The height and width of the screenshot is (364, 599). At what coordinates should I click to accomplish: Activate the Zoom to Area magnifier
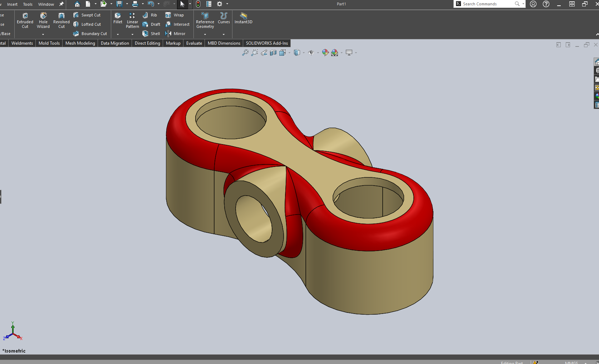[x=254, y=53]
